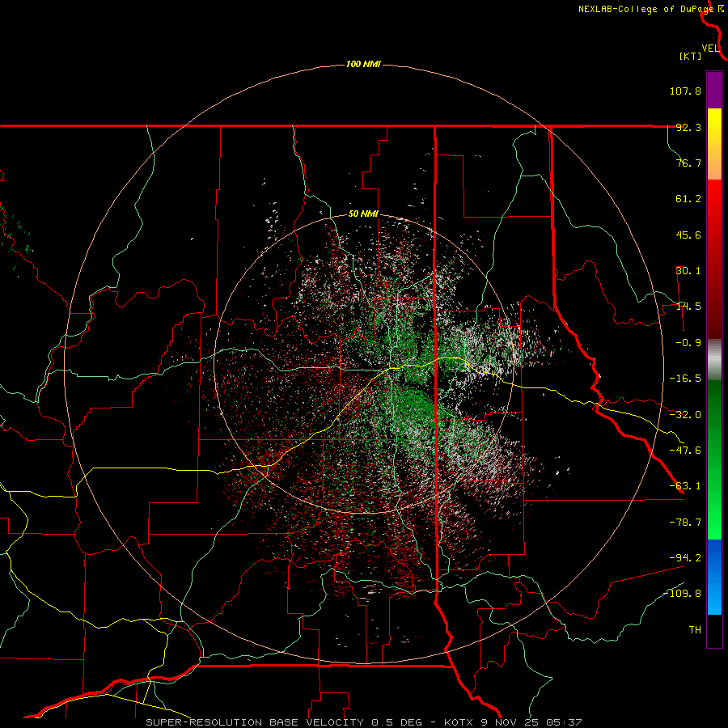This screenshot has width=728, height=728.
Task: Click the 61.2 velocity scale value
Action: click(688, 199)
